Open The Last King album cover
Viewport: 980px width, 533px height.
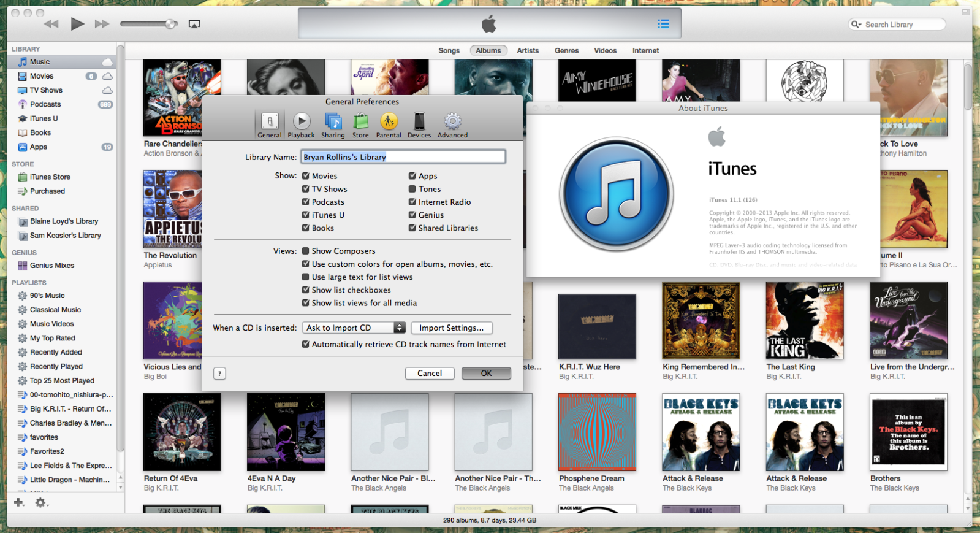805,321
